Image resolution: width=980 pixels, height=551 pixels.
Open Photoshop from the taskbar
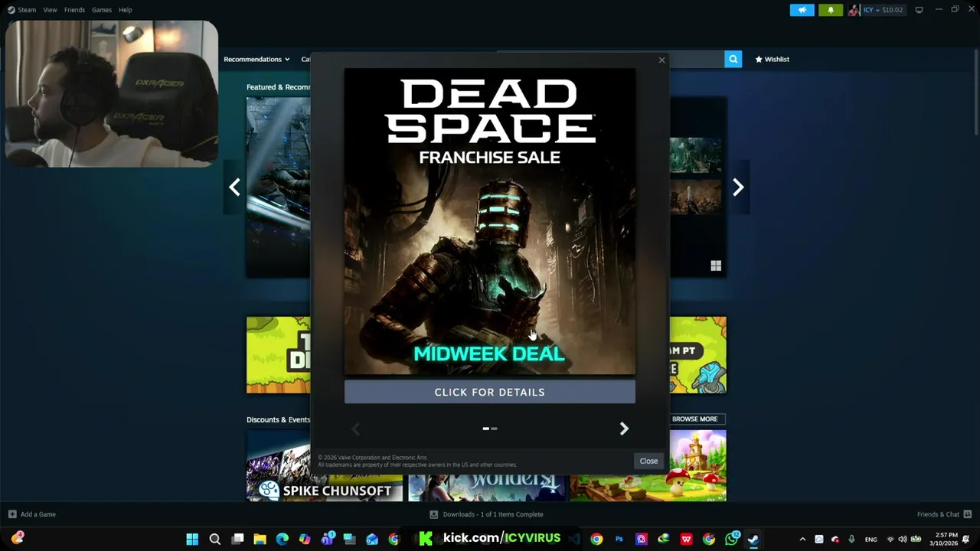click(619, 539)
